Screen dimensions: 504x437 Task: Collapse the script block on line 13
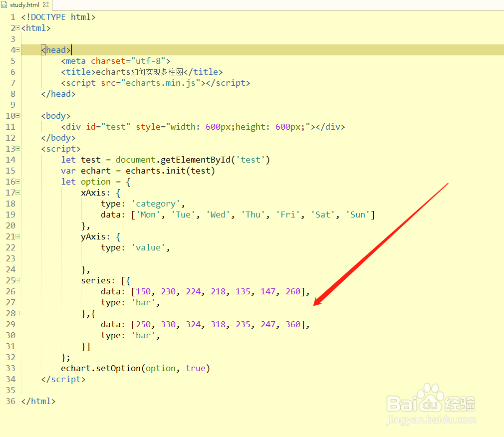pyautogui.click(x=17, y=149)
